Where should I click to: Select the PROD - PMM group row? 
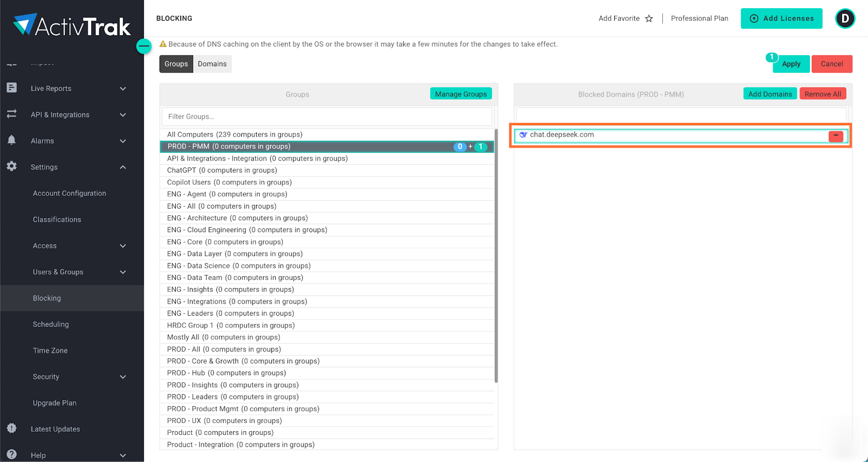[327, 146]
